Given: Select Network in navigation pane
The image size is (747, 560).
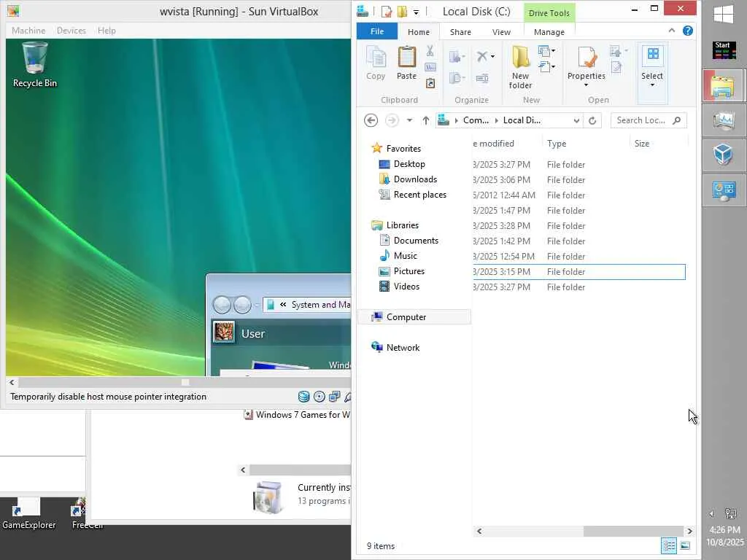Looking at the screenshot, I should click(x=403, y=348).
